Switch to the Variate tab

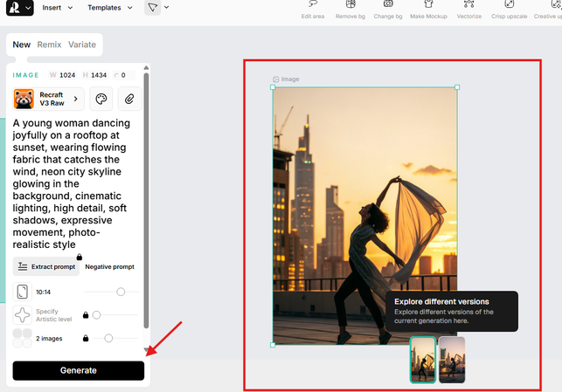82,45
